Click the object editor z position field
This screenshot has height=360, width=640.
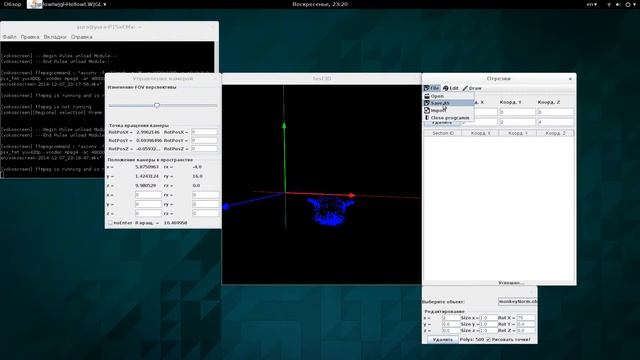pyautogui.click(x=451, y=331)
